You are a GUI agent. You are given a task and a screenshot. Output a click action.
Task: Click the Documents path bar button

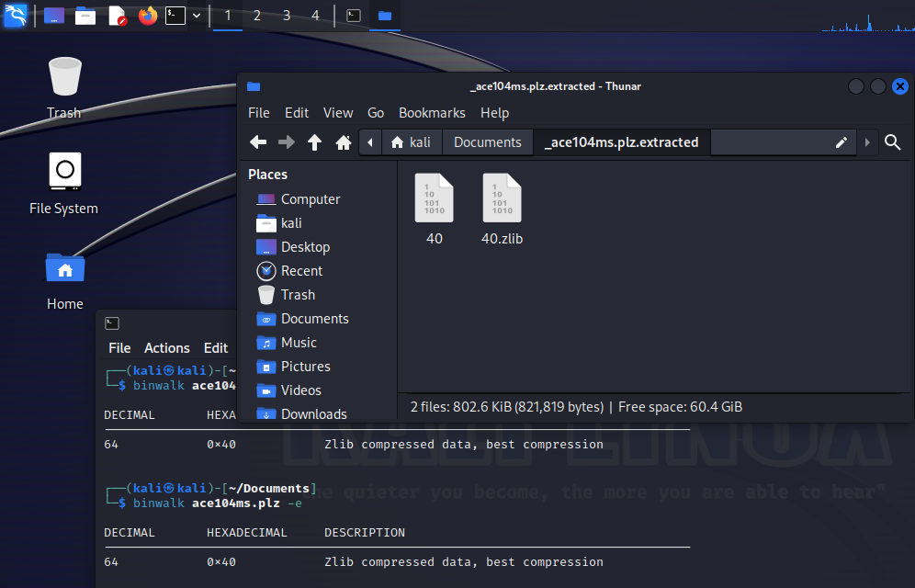pos(488,142)
